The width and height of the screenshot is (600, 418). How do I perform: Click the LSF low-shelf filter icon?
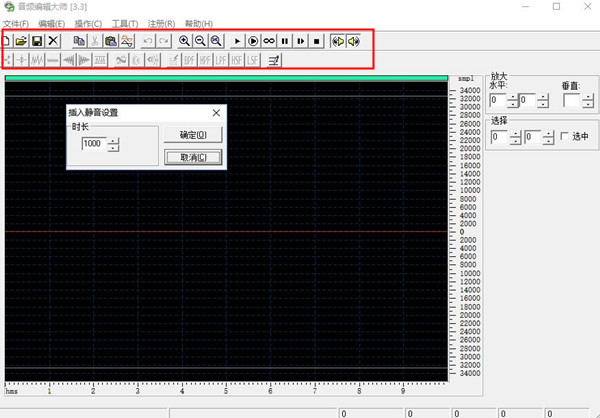pos(253,60)
